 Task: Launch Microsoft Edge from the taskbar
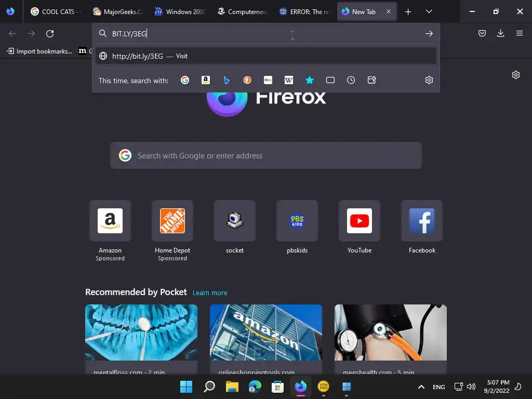pos(255,387)
